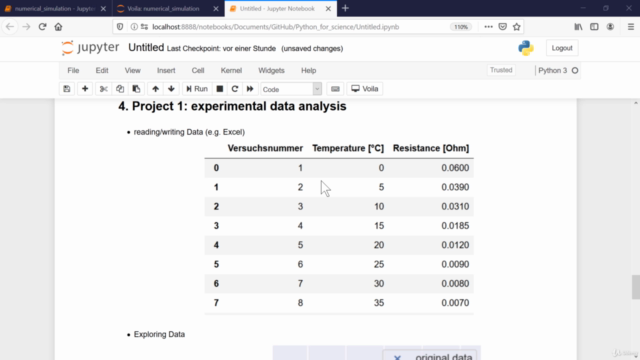Go forward in browser history

click(27, 27)
